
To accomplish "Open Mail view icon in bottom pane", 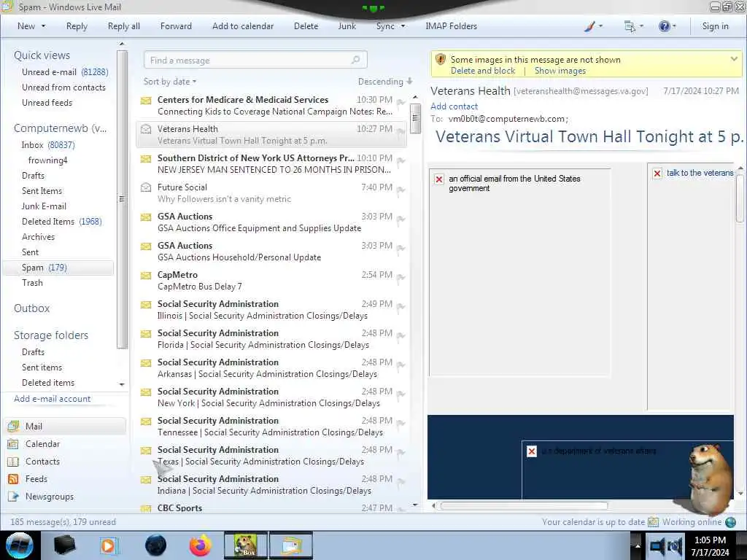I will point(13,426).
